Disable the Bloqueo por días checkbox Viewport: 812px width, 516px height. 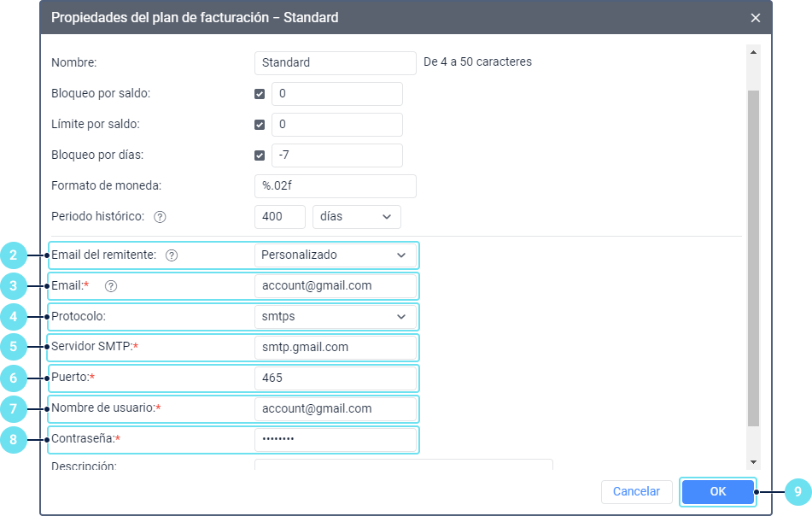(x=260, y=155)
